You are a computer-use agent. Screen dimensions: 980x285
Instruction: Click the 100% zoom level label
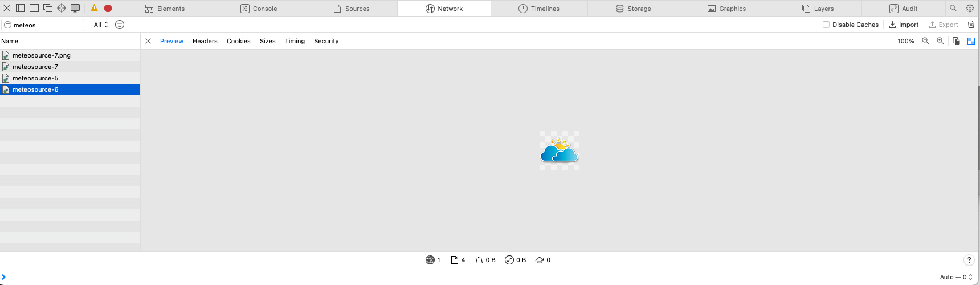click(906, 41)
